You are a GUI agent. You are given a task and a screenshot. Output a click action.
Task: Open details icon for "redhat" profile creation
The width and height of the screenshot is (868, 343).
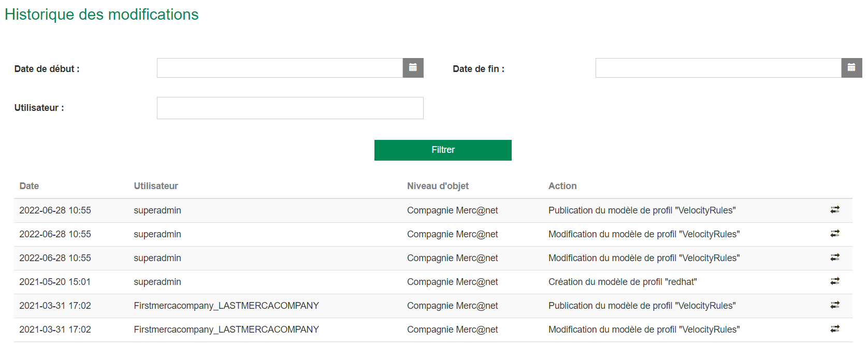[834, 281]
